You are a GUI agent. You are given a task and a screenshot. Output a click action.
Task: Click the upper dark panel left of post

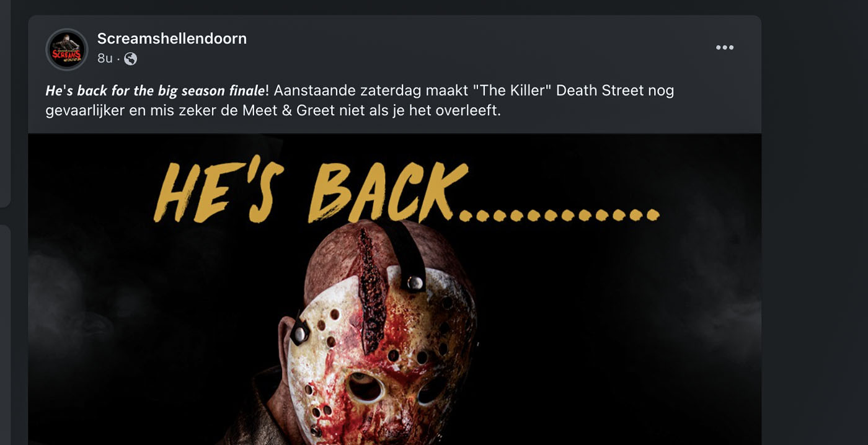[x=5, y=103]
